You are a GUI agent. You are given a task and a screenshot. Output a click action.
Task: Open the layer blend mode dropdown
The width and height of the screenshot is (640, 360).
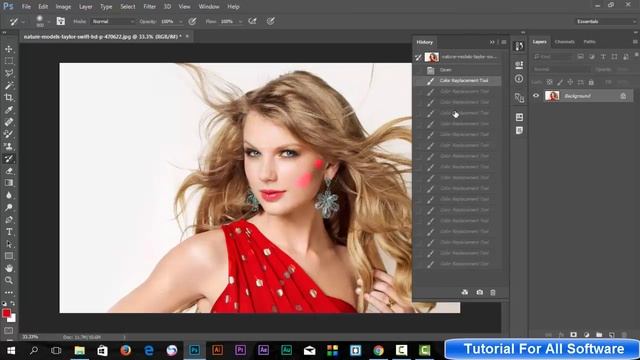pyautogui.click(x=561, y=69)
